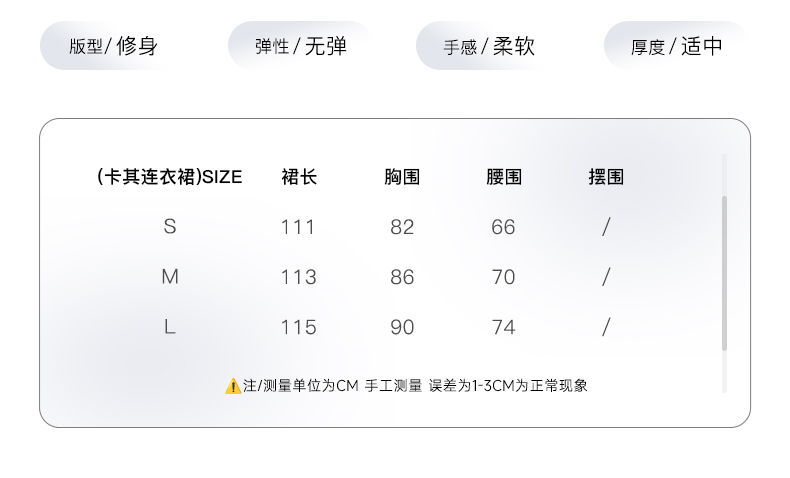Select the 摆围 column header

tap(606, 177)
